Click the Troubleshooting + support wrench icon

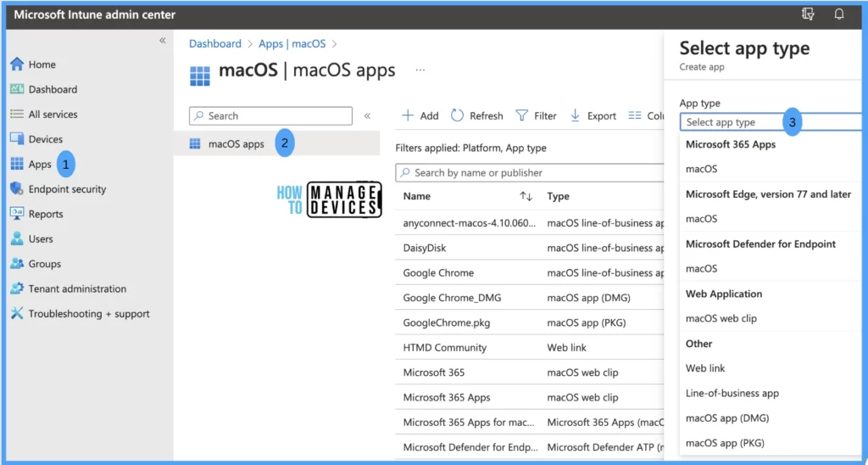[17, 314]
